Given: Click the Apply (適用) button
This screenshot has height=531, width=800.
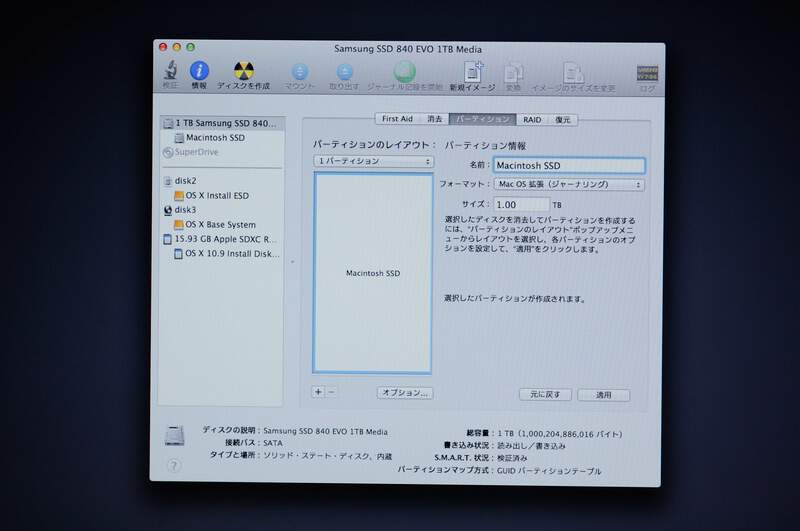Looking at the screenshot, I should pyautogui.click(x=604, y=395).
